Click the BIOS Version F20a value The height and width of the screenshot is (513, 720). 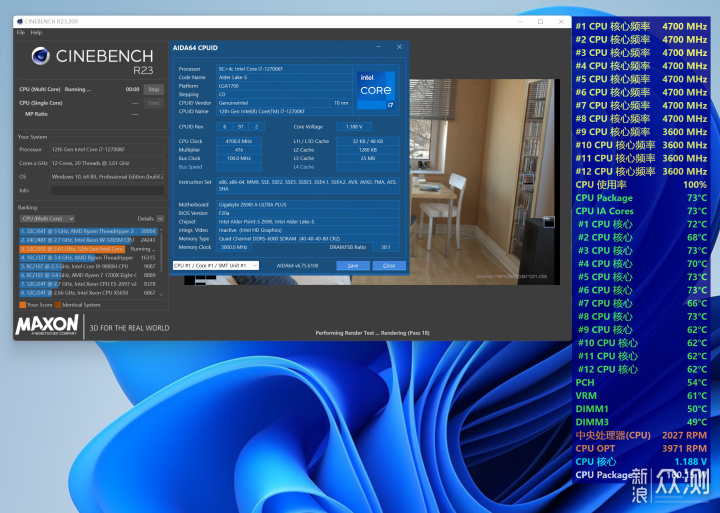[x=308, y=213]
